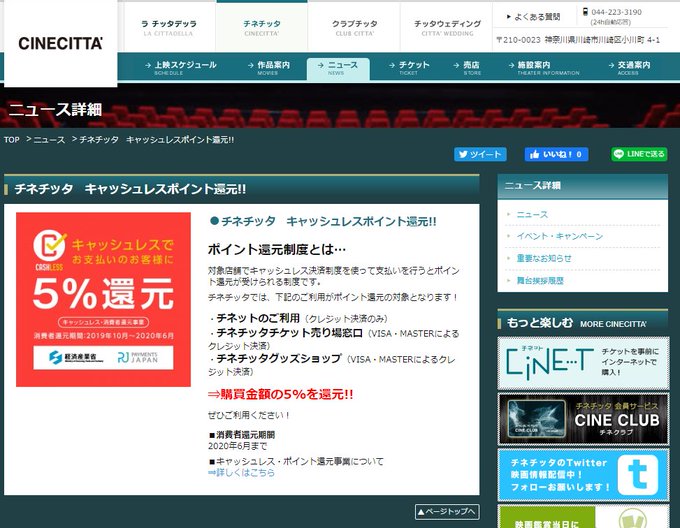This screenshot has width=680, height=528.
Task: Click the Facebook いいね! button
Action: 556,154
